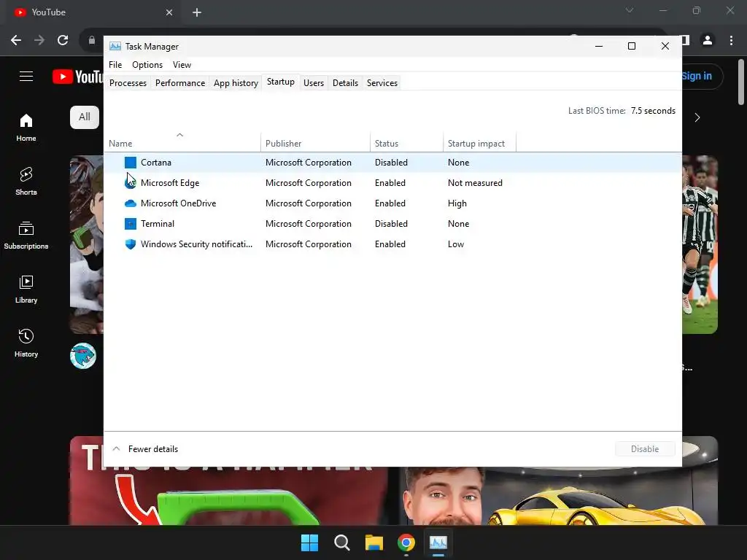
Task: Click the Microsoft Edge icon in startup list
Action: pos(130,183)
